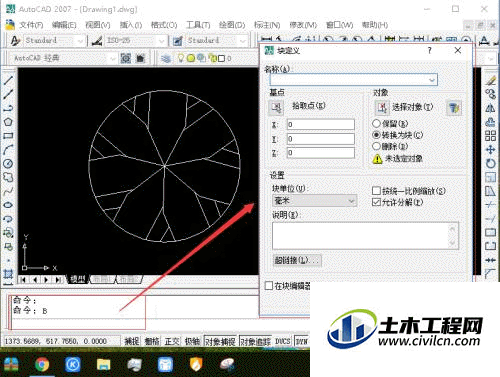This screenshot has height=377, width=500.
Task: Open the Insert menu
Action: tap(131, 25)
